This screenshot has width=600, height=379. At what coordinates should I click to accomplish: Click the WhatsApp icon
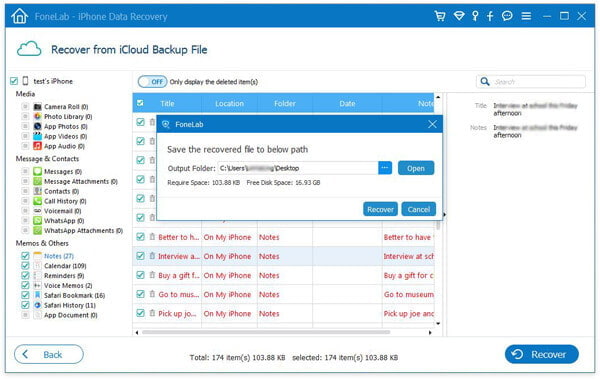click(x=38, y=221)
